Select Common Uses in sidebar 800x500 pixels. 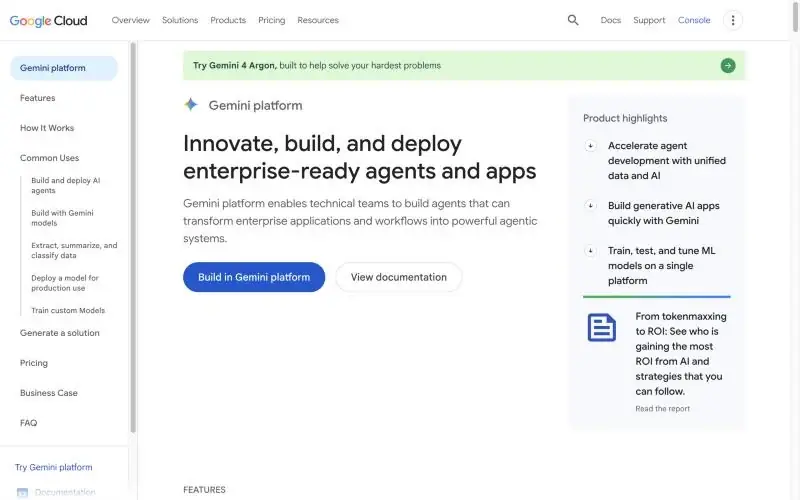point(49,158)
